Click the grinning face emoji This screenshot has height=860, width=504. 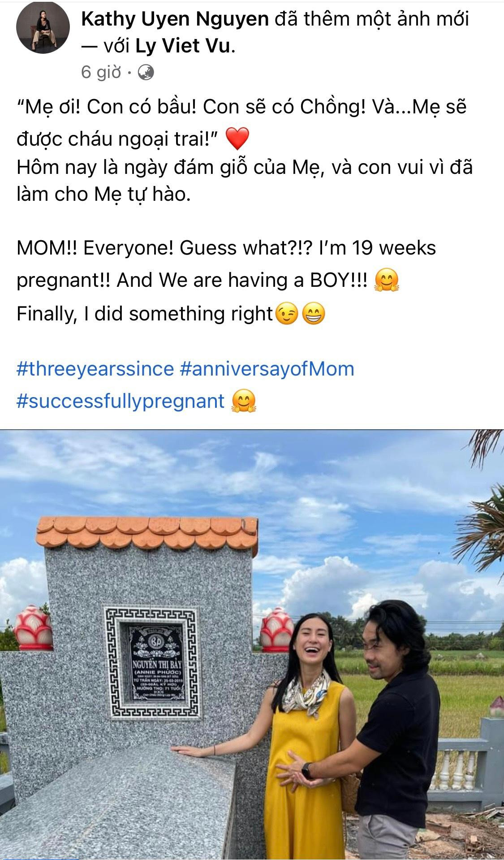click(314, 314)
